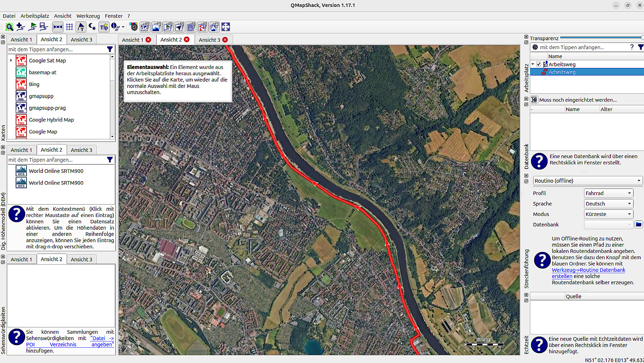Close the Ansicht 3 map tab
The height and width of the screenshot is (363, 644).
click(x=225, y=40)
